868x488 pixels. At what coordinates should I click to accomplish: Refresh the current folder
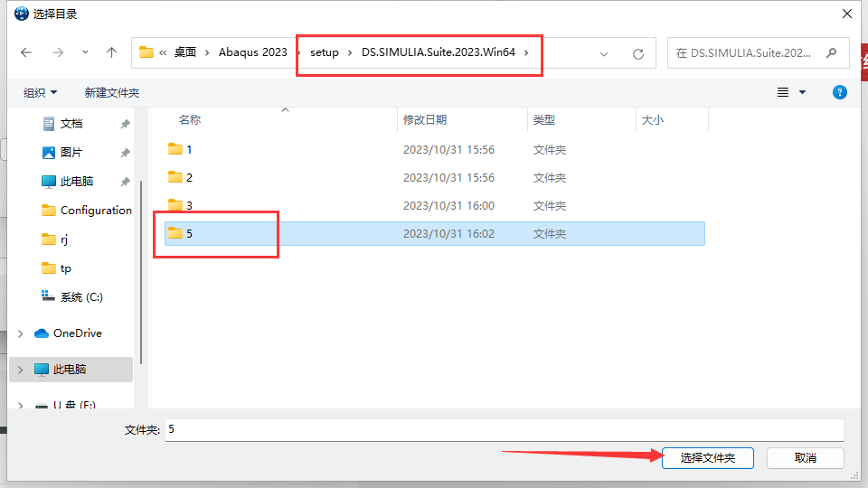click(x=638, y=53)
